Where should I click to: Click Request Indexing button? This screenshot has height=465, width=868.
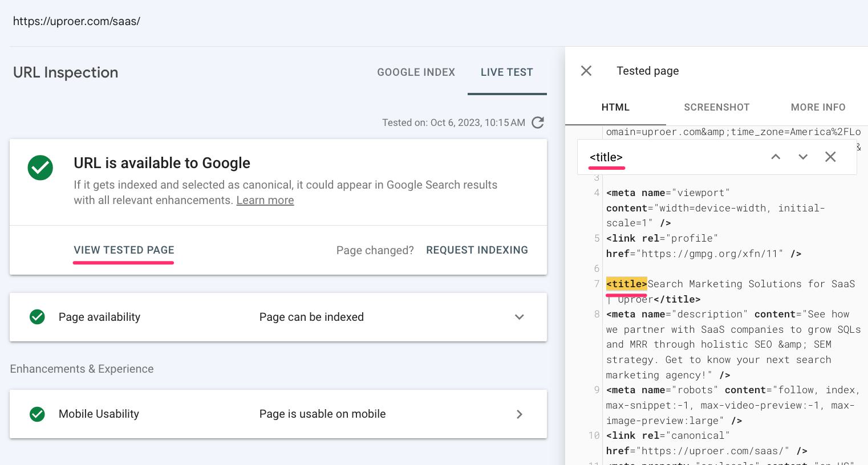(477, 250)
